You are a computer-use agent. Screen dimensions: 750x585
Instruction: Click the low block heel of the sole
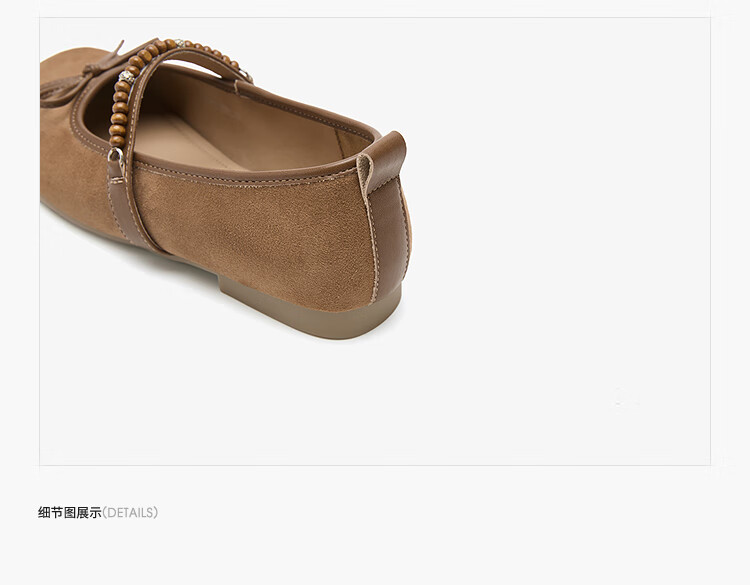coord(311,310)
